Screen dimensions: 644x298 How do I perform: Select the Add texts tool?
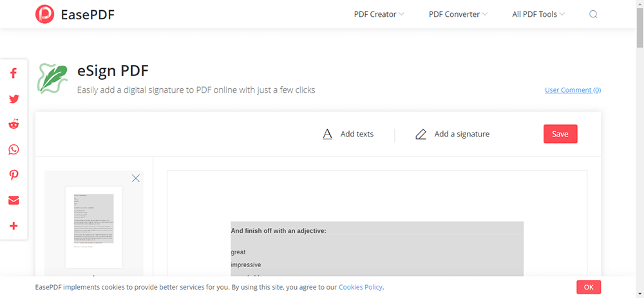[x=348, y=135]
